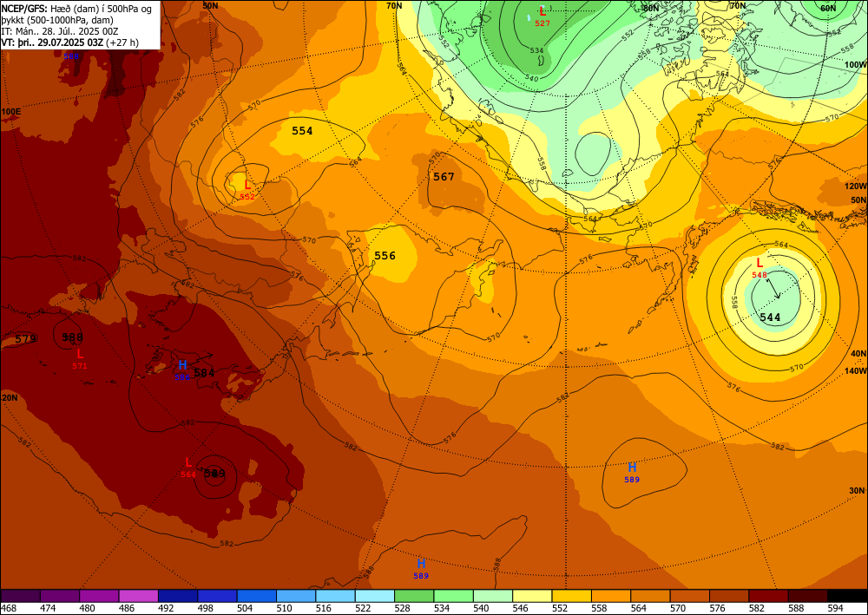Click the '140W' longitude label
The image size is (868, 615).
tap(856, 371)
